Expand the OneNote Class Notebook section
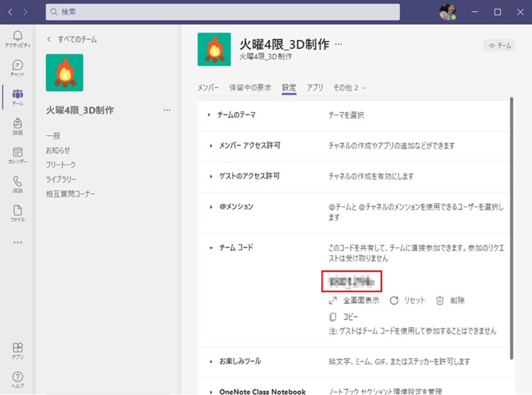The height and width of the screenshot is (395, 532). pyautogui.click(x=211, y=392)
